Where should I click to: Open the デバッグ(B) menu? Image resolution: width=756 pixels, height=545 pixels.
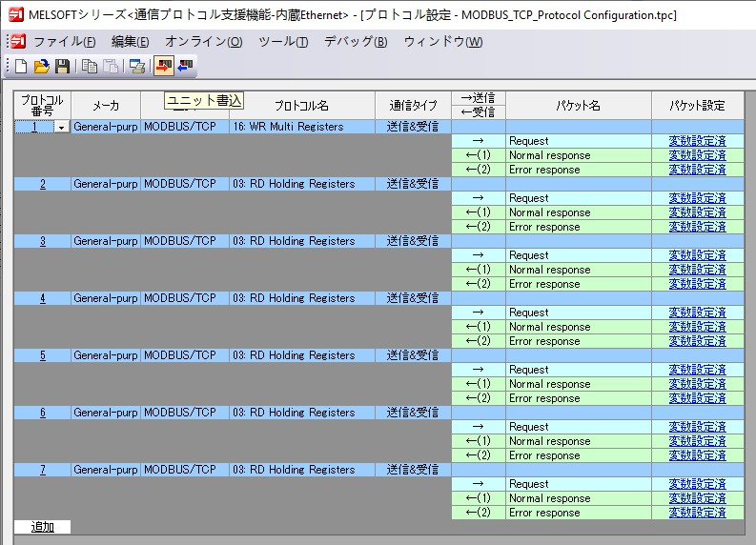pos(356,42)
